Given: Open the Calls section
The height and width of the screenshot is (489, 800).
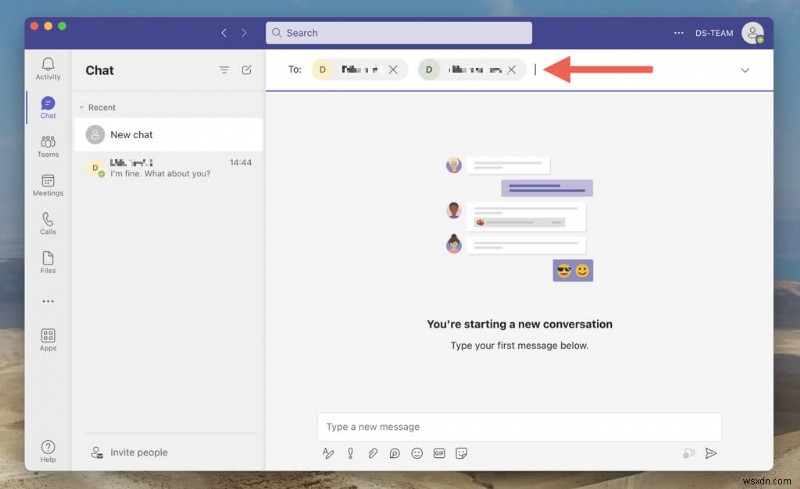Looking at the screenshot, I should click(48, 224).
